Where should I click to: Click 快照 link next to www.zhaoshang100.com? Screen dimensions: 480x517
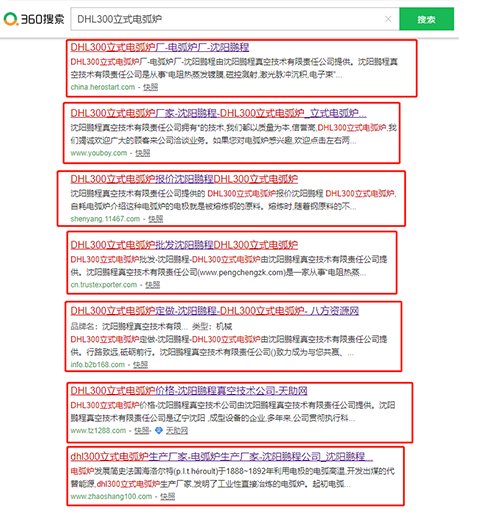[x=168, y=497]
